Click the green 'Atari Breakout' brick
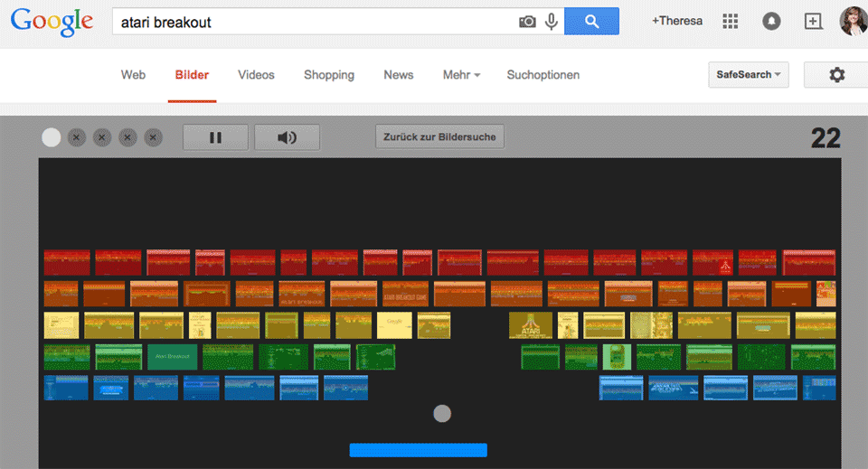The height and width of the screenshot is (469, 868). (172, 357)
